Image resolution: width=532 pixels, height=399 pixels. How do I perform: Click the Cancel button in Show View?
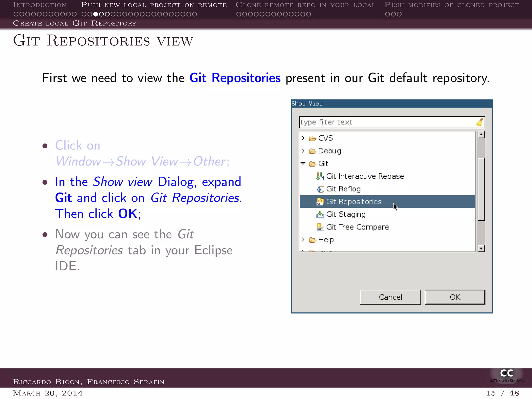pos(390,297)
